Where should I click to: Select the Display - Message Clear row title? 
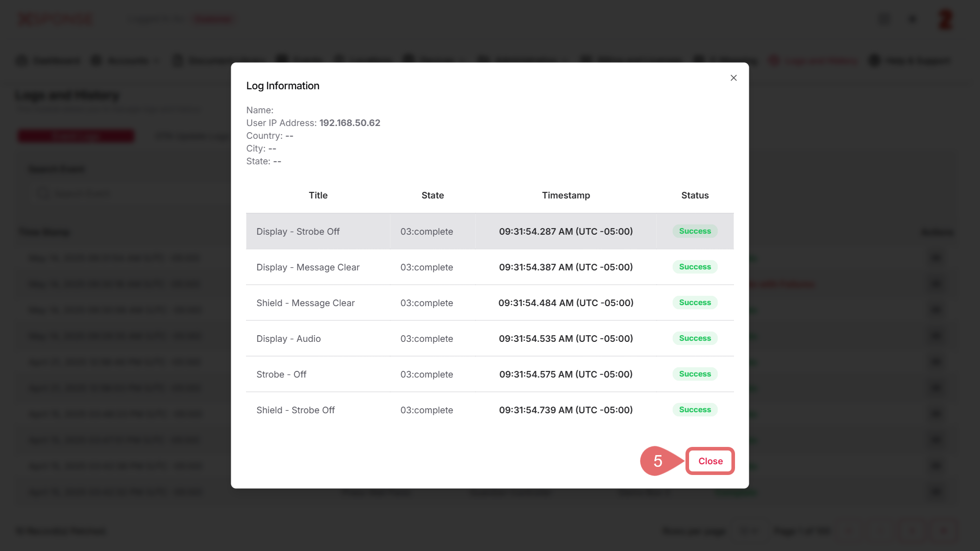point(308,267)
